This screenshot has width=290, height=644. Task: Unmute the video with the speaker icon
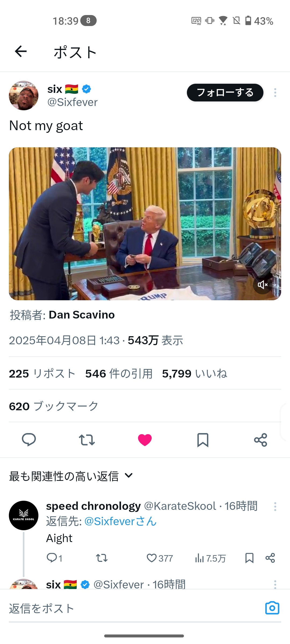(263, 285)
